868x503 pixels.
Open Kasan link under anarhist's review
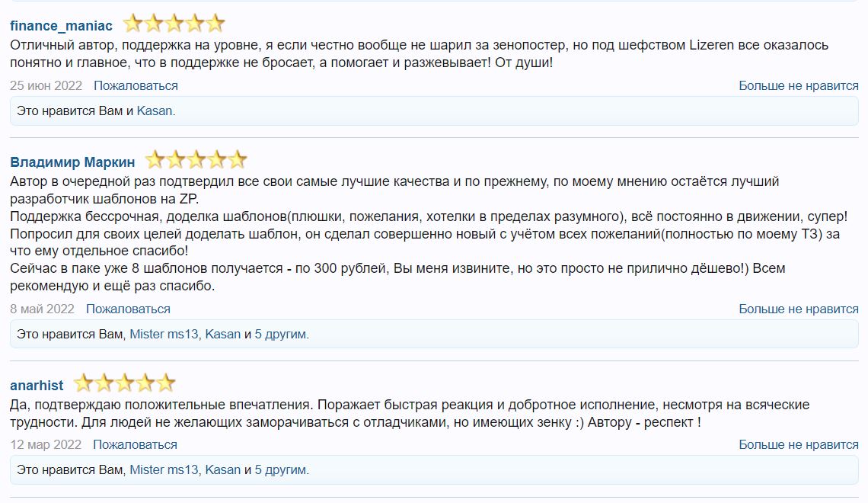click(222, 470)
